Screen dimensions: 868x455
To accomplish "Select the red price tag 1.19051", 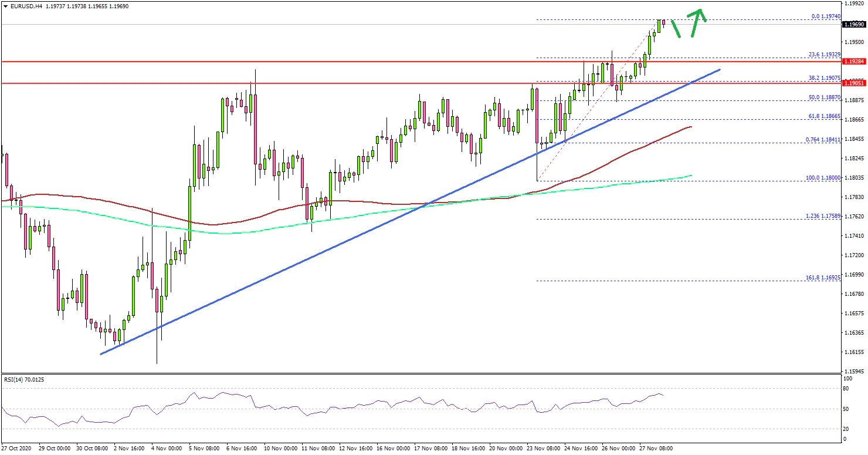I will click(x=853, y=83).
